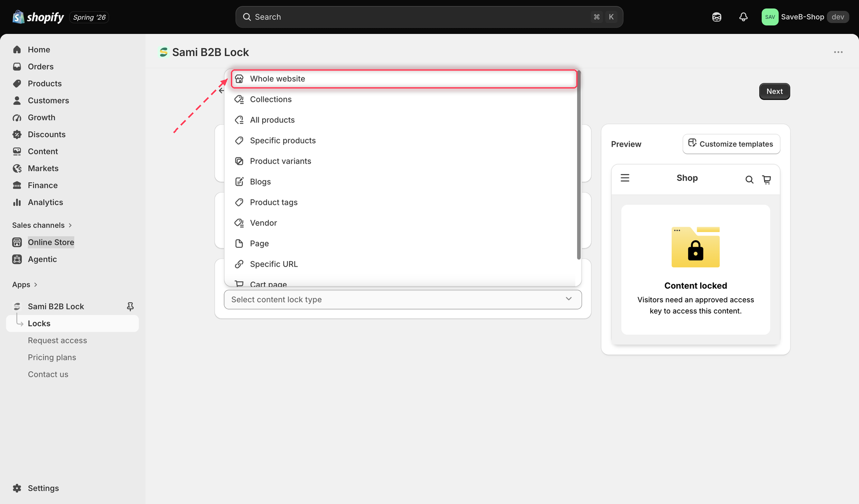Click the Products tag icon
Image resolution: width=859 pixels, height=504 pixels.
(17, 84)
